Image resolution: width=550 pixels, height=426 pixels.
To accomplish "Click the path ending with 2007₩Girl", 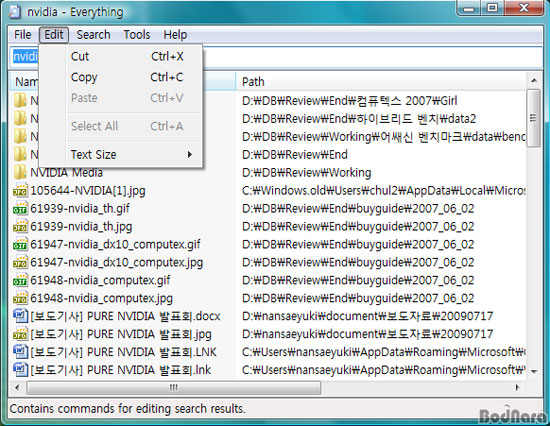I will click(x=350, y=101).
